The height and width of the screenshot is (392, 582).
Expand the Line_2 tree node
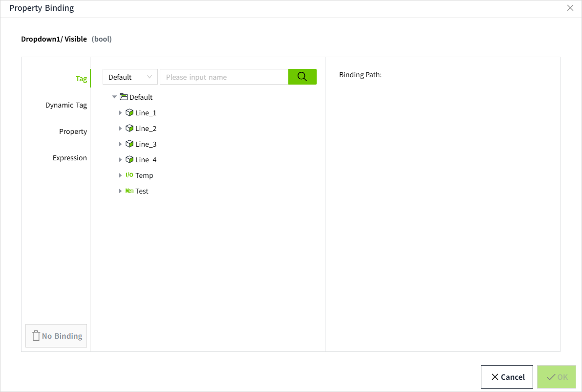click(120, 129)
